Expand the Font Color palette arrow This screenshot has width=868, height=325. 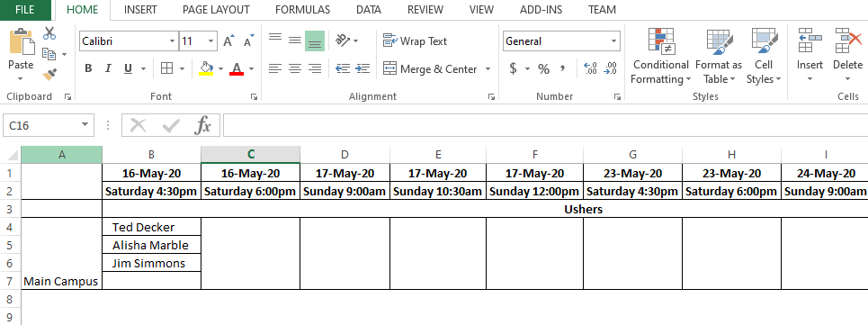point(251,68)
